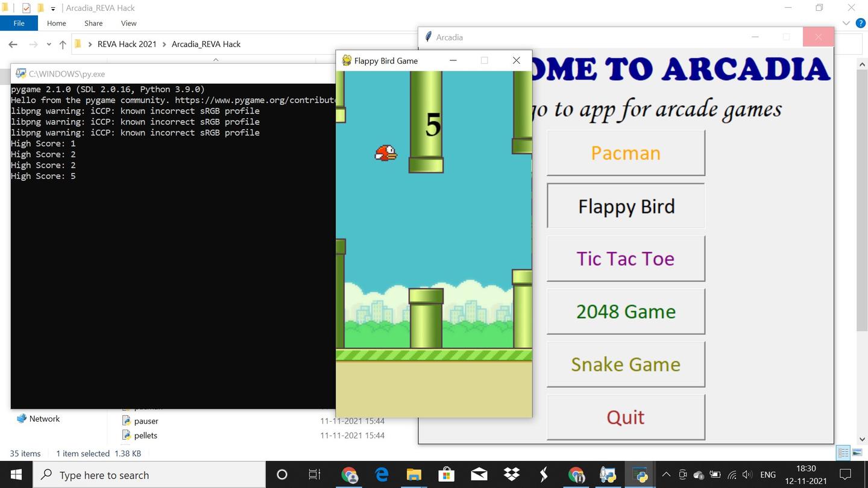Click REVA Hack 2021 in the breadcrumb path
Screen dimensions: 868x488
pyautogui.click(x=127, y=44)
